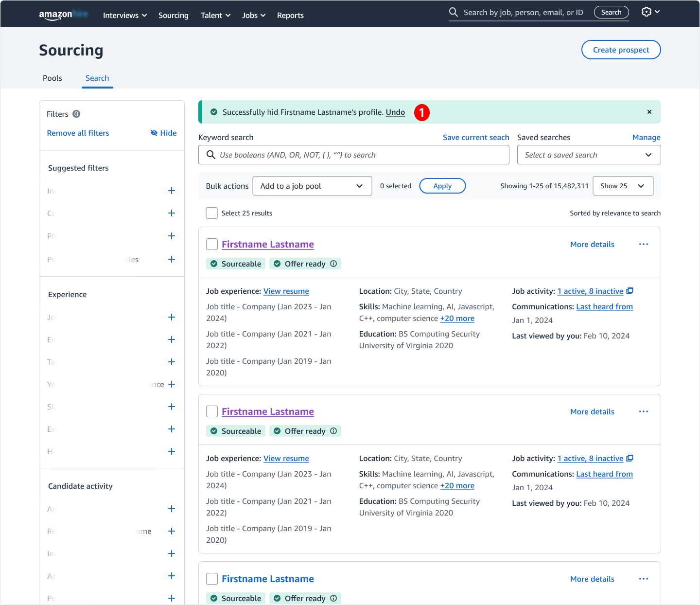
Task: Select the Search tab under Sourcing
Action: coord(97,78)
